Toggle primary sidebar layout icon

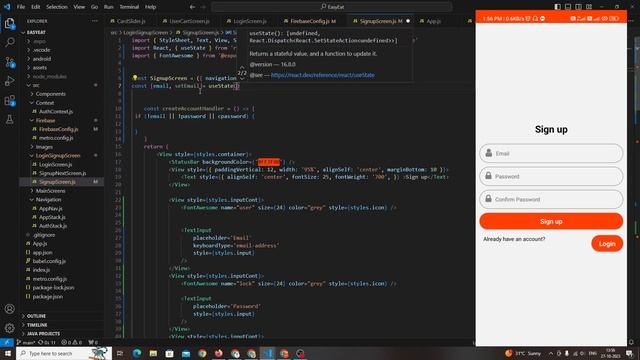tap(558, 7)
